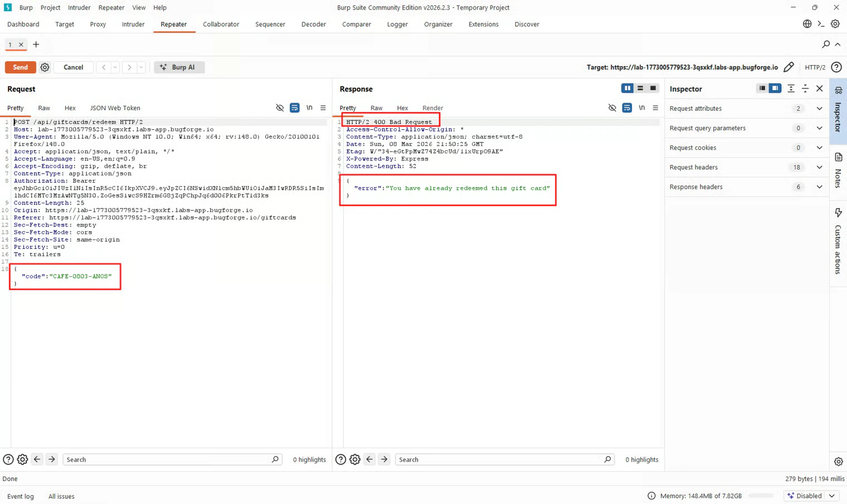Switch to tabbed request/response layout
The width and height of the screenshot is (847, 504).
(x=653, y=88)
